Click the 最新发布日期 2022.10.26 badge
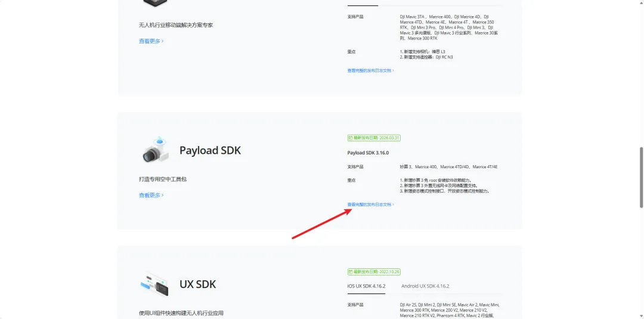Image resolution: width=644 pixels, height=319 pixels. tap(374, 272)
